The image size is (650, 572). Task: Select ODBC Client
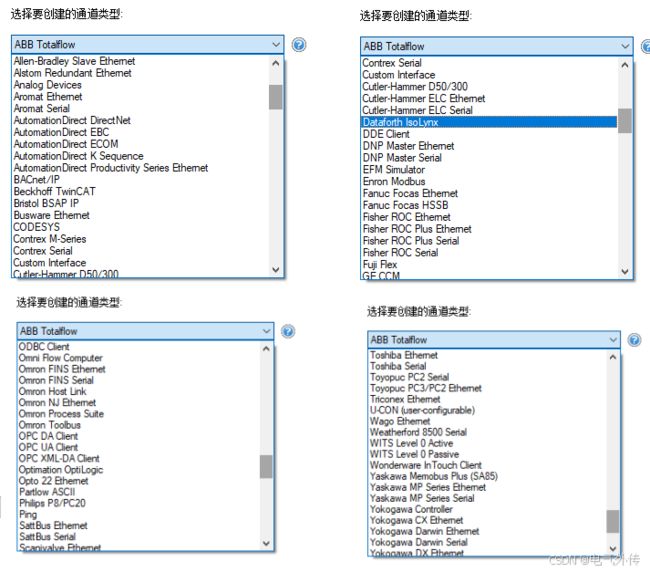[44, 347]
